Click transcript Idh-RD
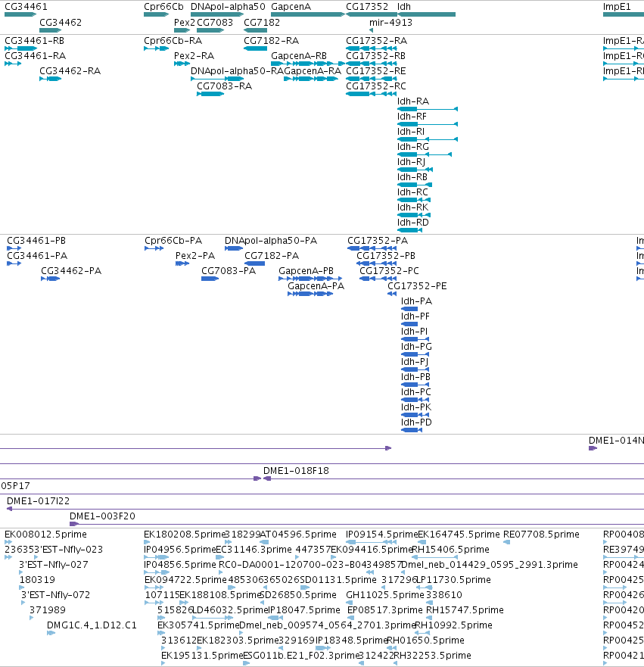Viewport: 644px width, 667px height. 409,230
